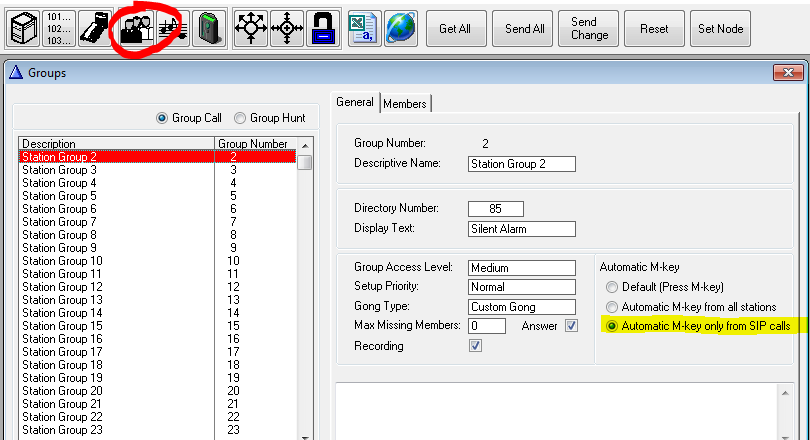Click the Display Text field

point(522,229)
